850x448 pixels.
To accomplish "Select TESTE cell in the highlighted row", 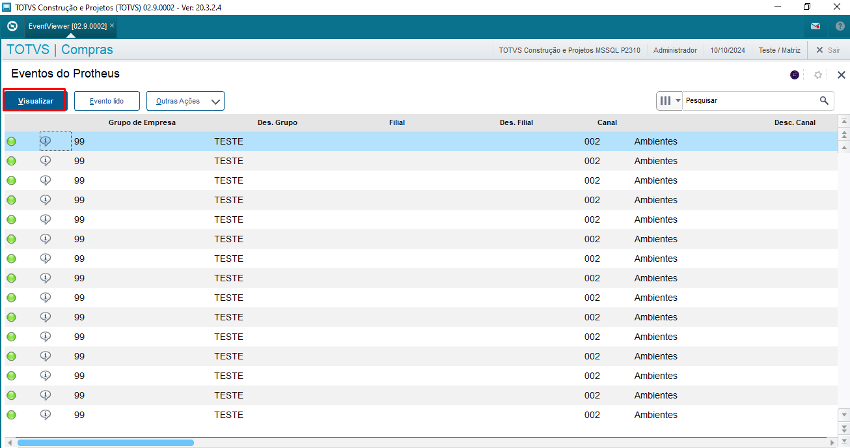I will click(229, 142).
